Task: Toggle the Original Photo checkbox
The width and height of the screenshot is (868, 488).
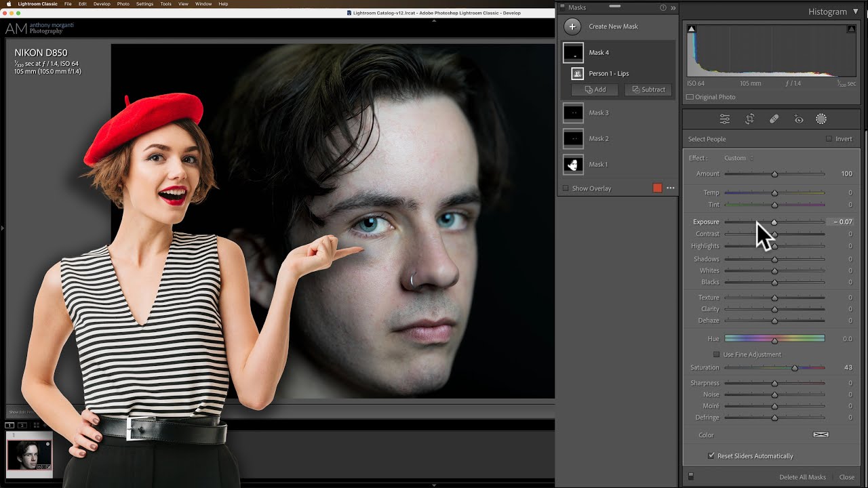Action: (x=690, y=97)
